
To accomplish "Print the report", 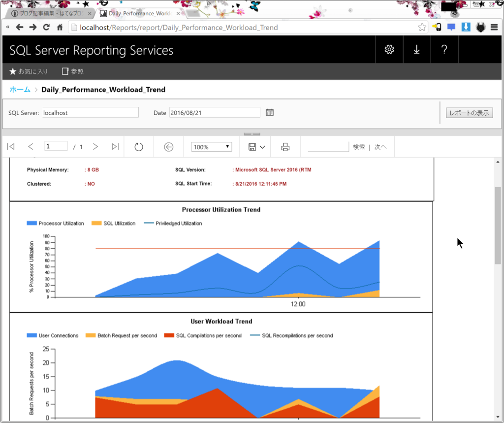I will pyautogui.click(x=285, y=147).
